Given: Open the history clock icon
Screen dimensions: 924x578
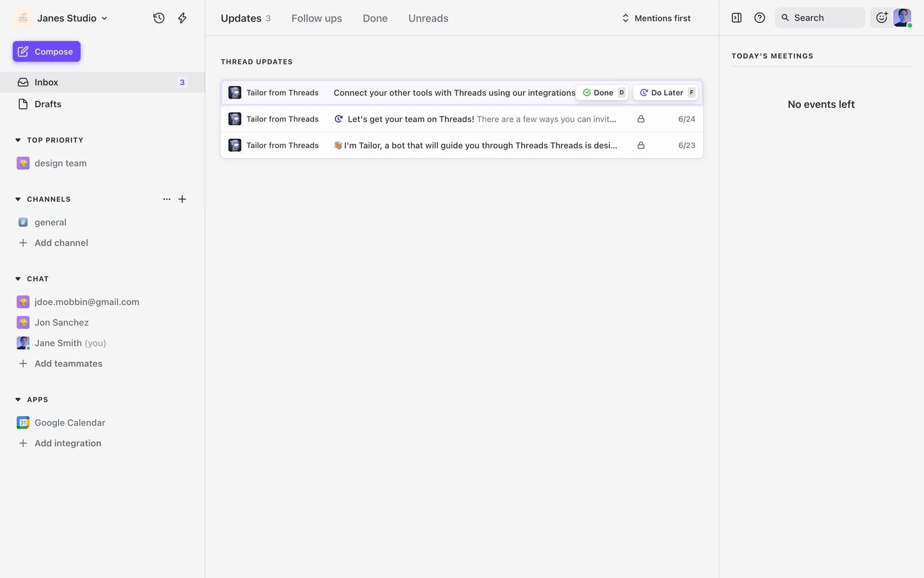Looking at the screenshot, I should 159,18.
